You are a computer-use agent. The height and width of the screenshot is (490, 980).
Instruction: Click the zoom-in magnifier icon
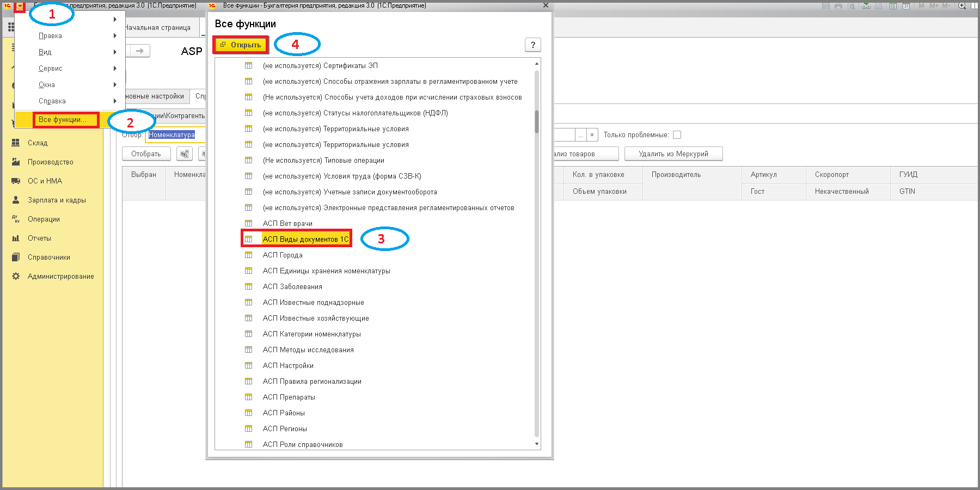(962, 6)
